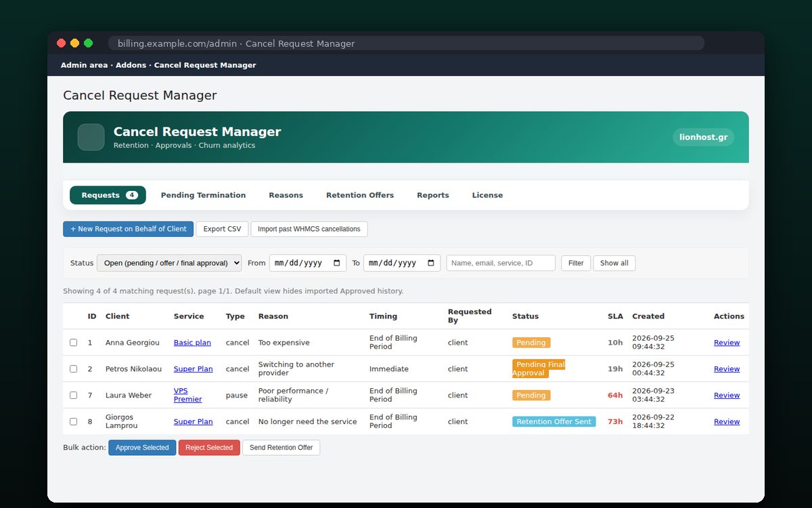Click the Admin area breadcrumb text
This screenshot has height=508, width=812.
click(84, 65)
